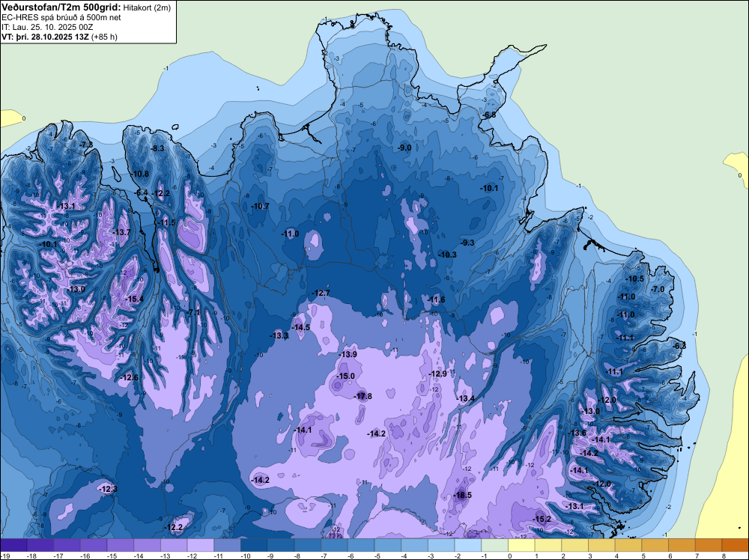Screen dimensions: 749x560
Task: Click the -15.2 temperature label
Action: coord(542,519)
